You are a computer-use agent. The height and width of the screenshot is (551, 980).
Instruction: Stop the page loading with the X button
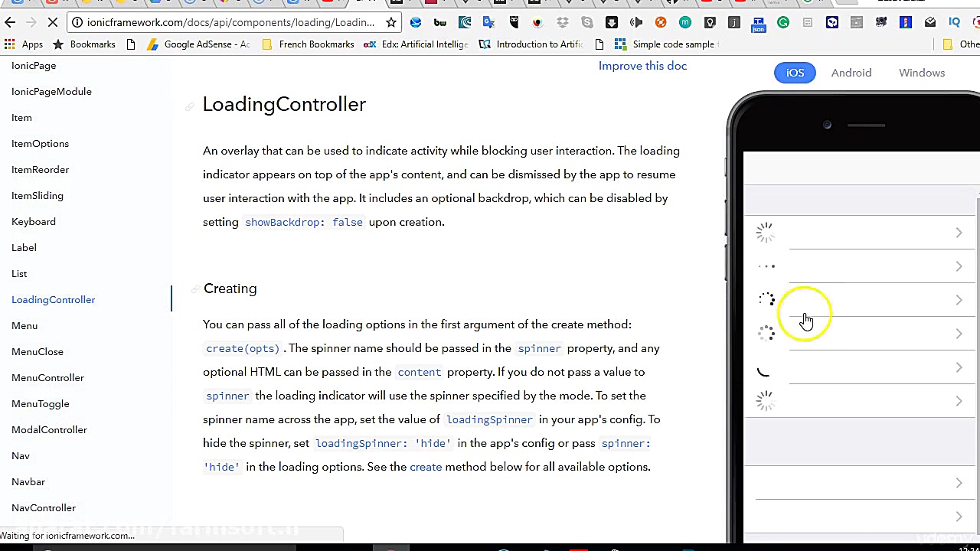coord(54,22)
